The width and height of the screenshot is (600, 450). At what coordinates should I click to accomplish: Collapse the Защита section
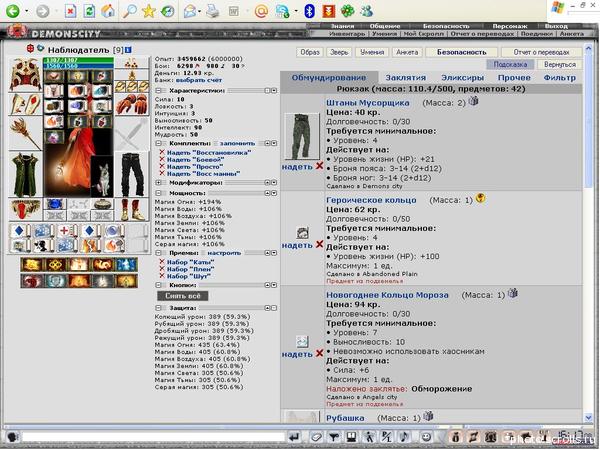(158, 308)
